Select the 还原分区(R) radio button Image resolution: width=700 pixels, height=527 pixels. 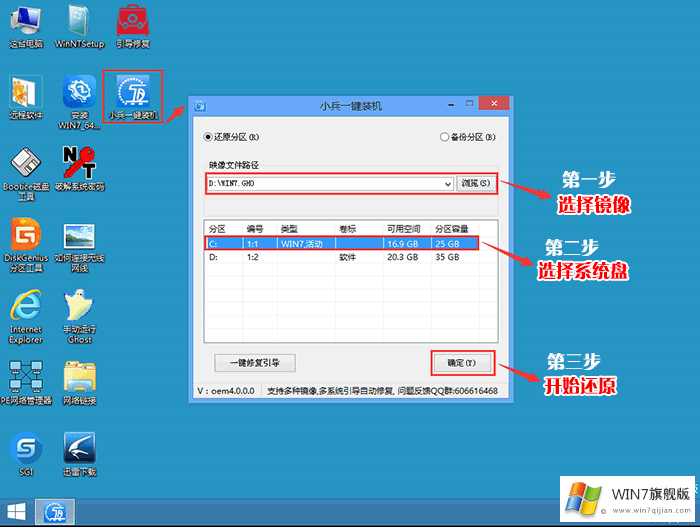208,137
